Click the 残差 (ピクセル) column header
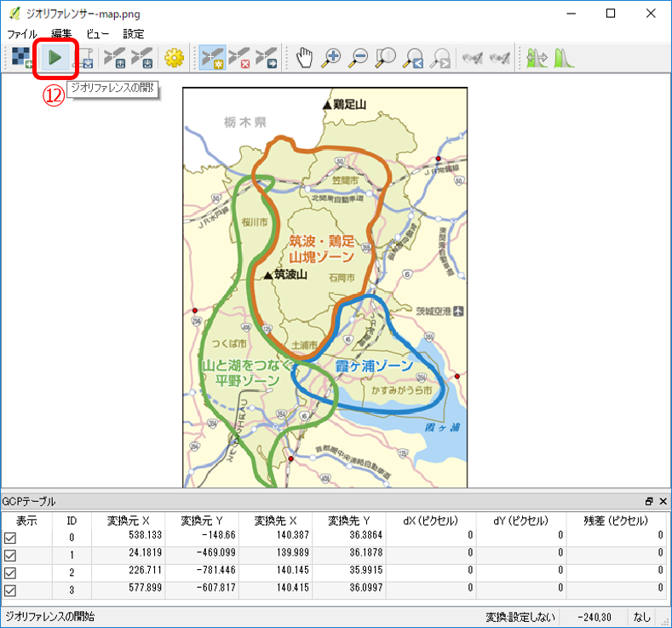The image size is (672, 628). [617, 521]
